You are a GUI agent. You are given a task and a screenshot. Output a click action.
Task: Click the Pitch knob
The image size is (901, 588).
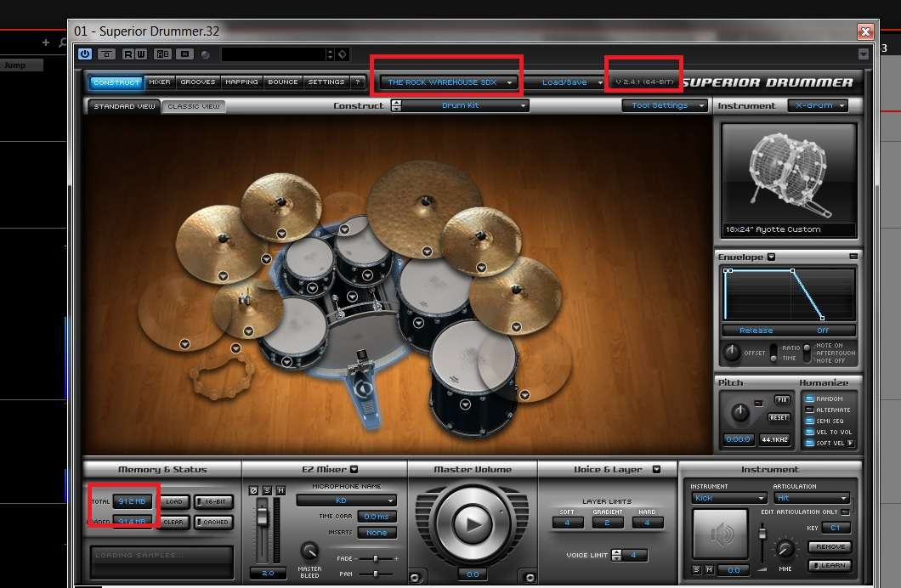click(x=740, y=414)
